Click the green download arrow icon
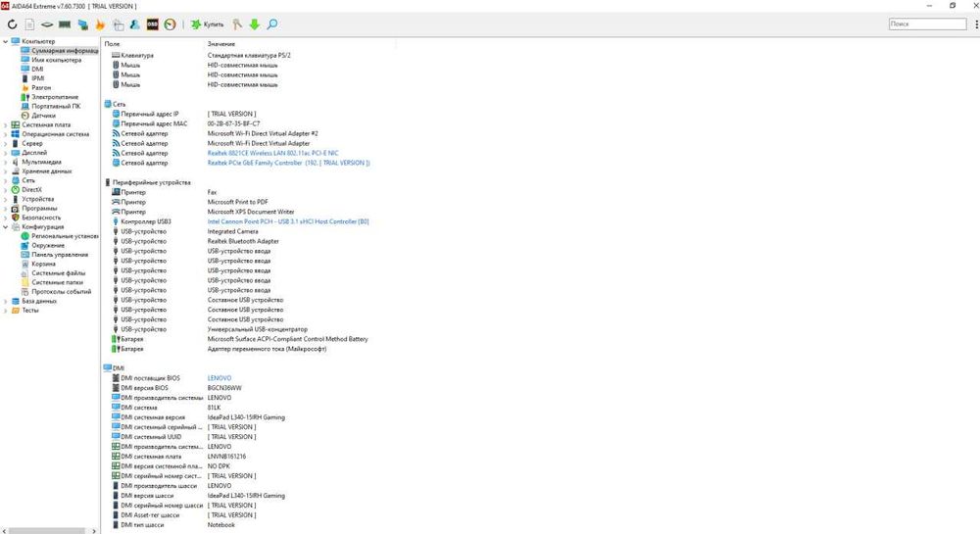The image size is (980, 534). (x=255, y=24)
